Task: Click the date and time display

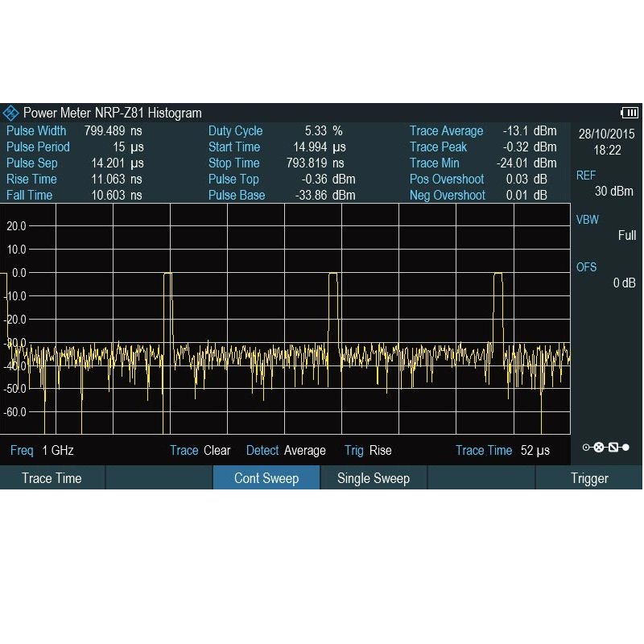Action: coord(609,142)
